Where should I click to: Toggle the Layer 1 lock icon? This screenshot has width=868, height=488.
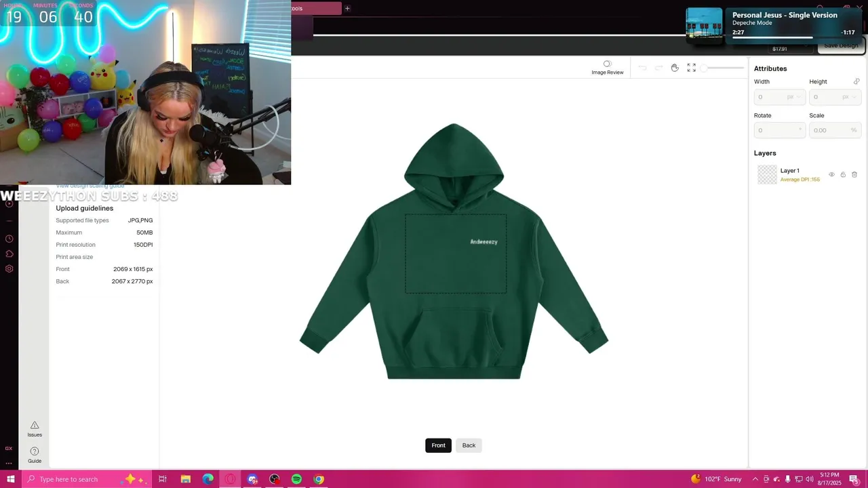pos(843,175)
